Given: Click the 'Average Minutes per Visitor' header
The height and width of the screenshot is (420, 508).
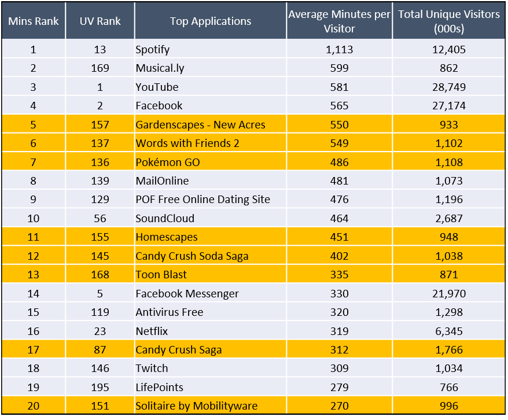Looking at the screenshot, I should click(339, 21).
